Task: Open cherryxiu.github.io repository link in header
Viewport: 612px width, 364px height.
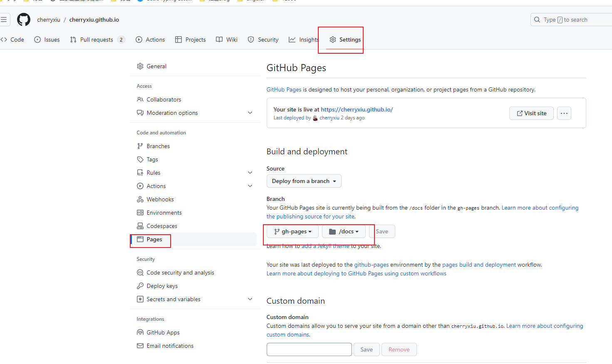Action: [94, 20]
